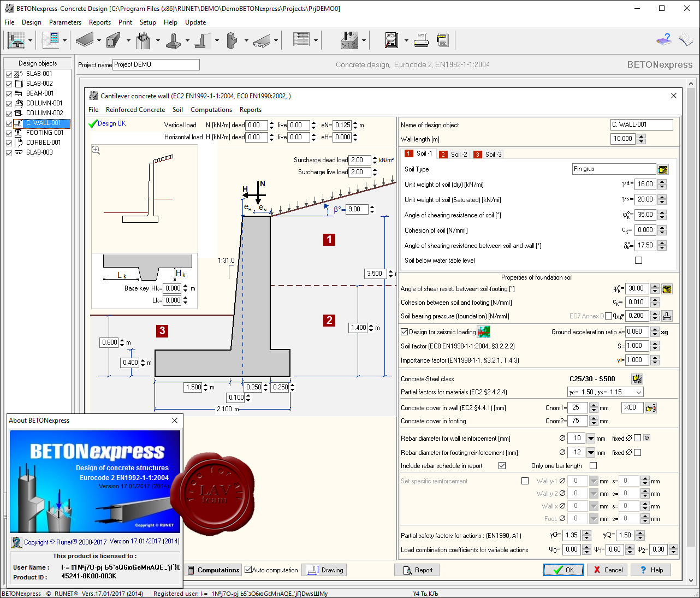This screenshot has width=700, height=598.
Task: Expand the column toolbar dropdown arrow
Action: click(x=158, y=40)
